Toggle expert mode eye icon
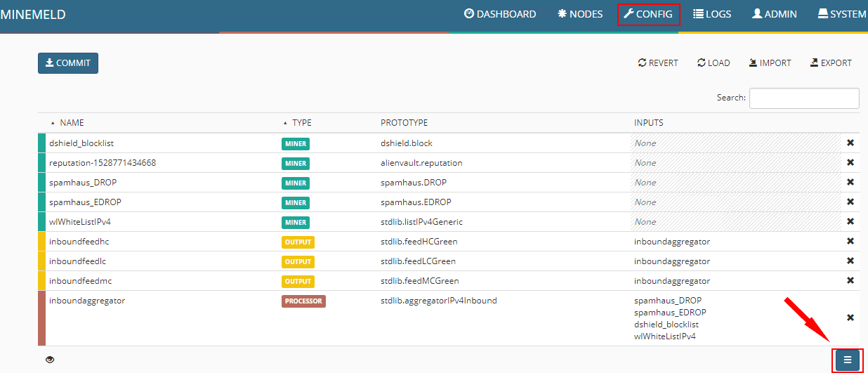868x373 pixels. [50, 360]
